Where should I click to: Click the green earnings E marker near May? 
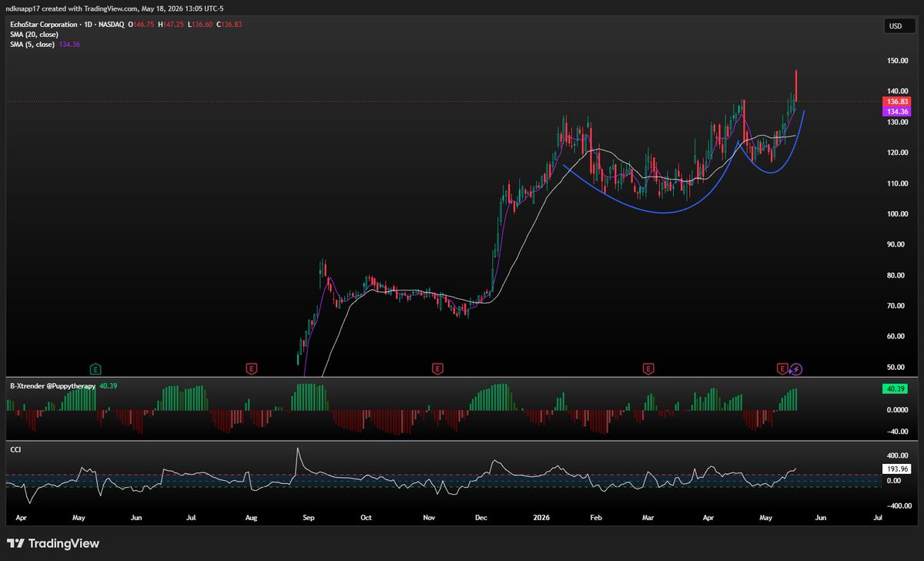point(95,368)
